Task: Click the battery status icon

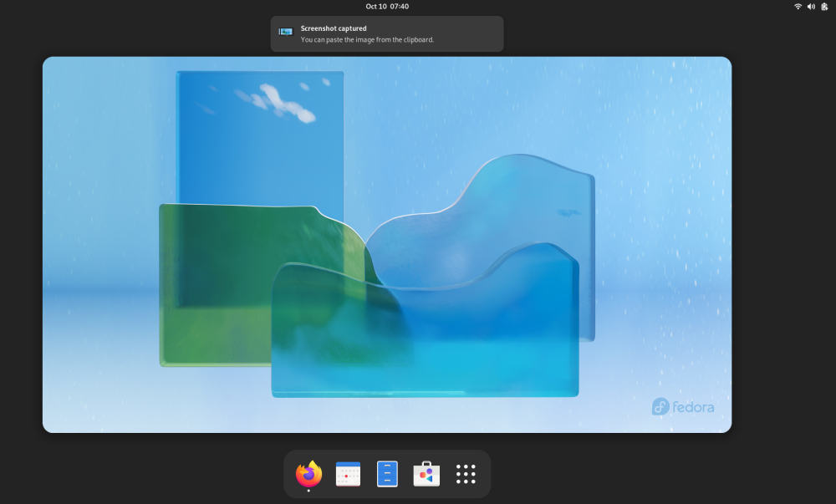Action: tap(824, 7)
